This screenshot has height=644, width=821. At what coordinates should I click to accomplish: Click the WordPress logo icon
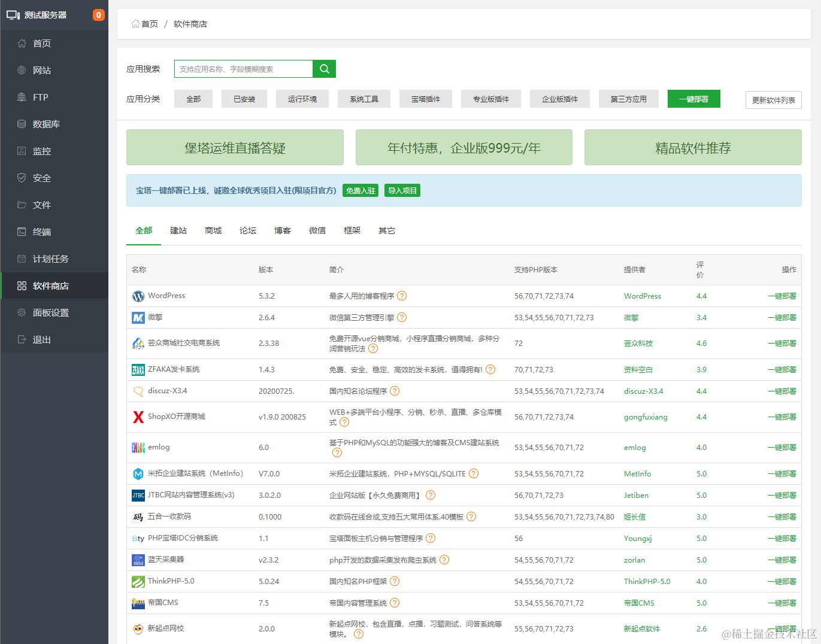pos(138,296)
